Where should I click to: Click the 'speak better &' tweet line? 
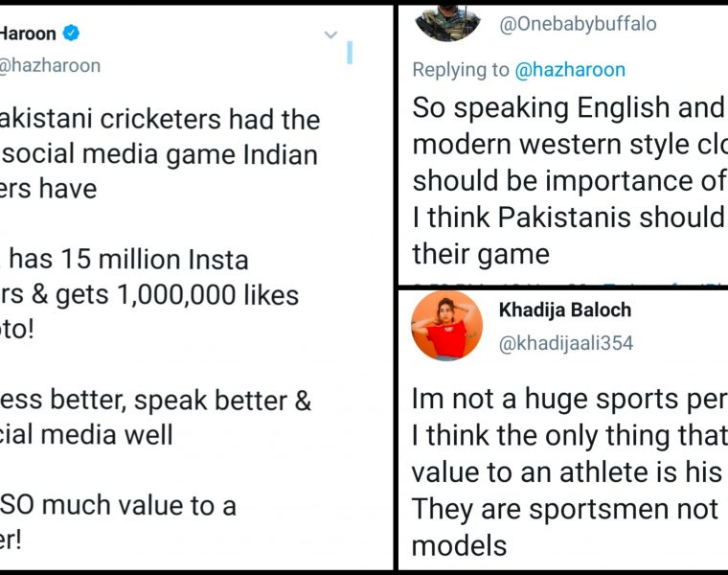click(x=156, y=400)
